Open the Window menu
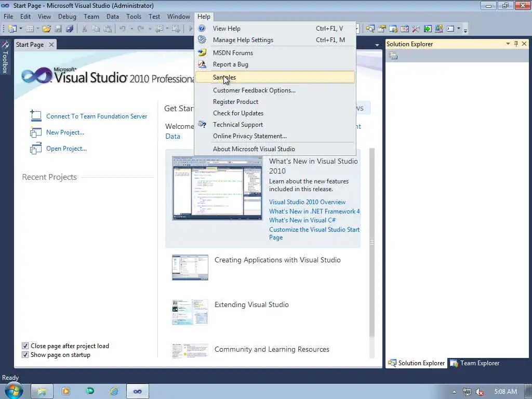This screenshot has height=399, width=532. (179, 17)
